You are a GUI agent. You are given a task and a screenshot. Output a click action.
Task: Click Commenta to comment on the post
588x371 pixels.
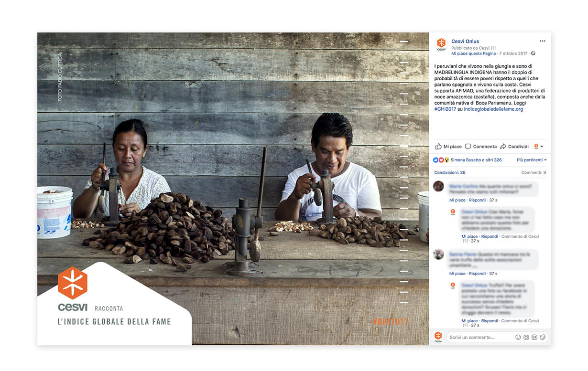coord(481,147)
